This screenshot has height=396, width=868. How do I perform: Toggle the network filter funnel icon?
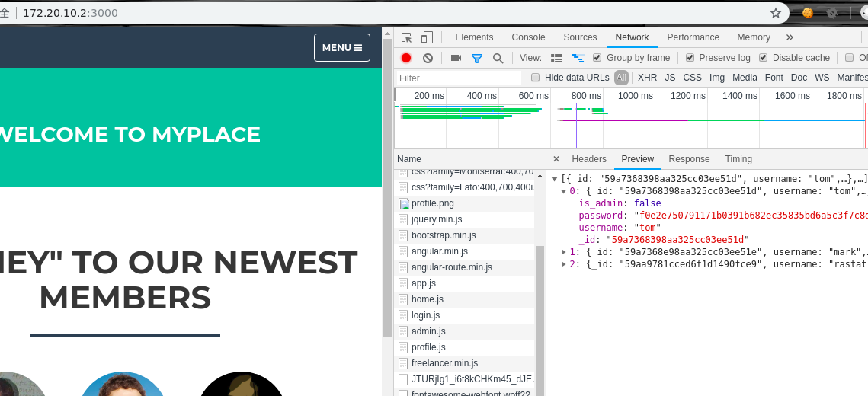click(x=477, y=58)
